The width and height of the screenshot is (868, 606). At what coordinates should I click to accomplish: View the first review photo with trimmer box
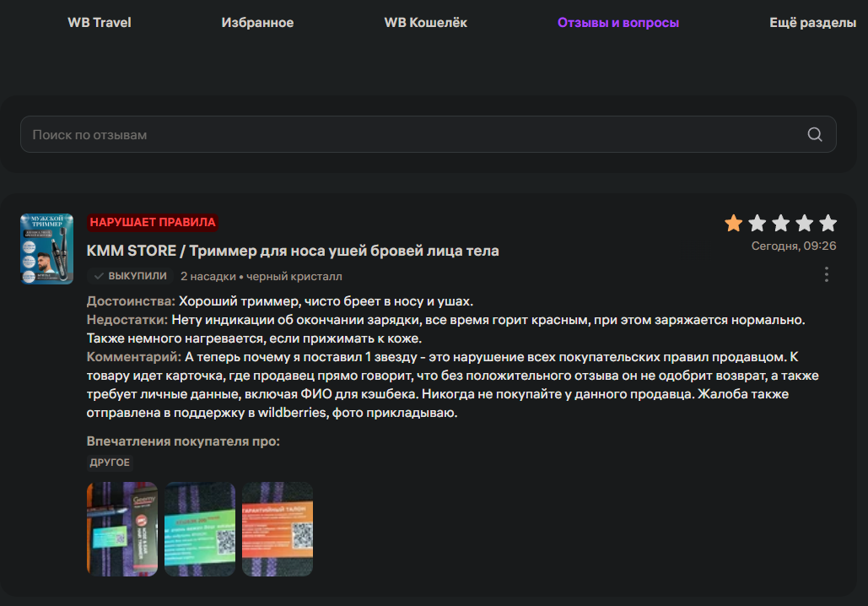click(122, 529)
